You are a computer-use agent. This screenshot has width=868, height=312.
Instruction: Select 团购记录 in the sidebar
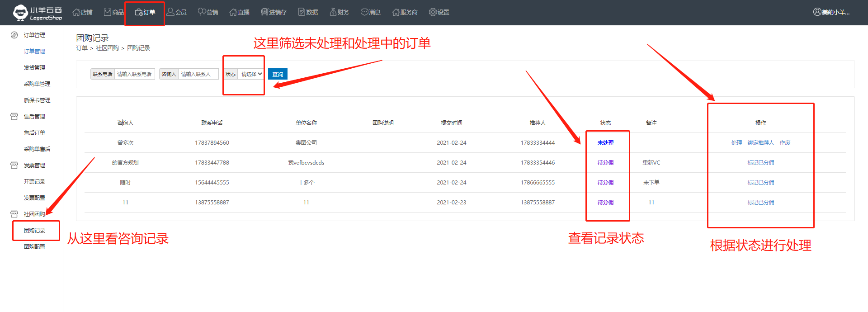point(34,231)
